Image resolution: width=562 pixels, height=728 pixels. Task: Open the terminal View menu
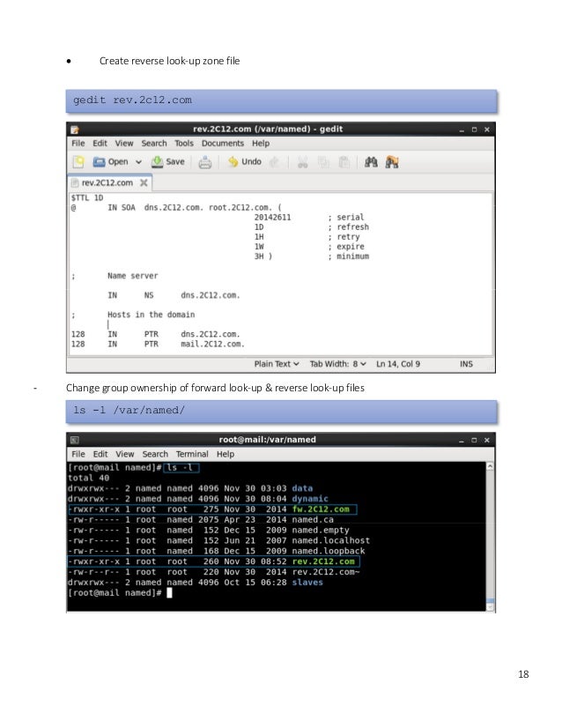coord(125,454)
